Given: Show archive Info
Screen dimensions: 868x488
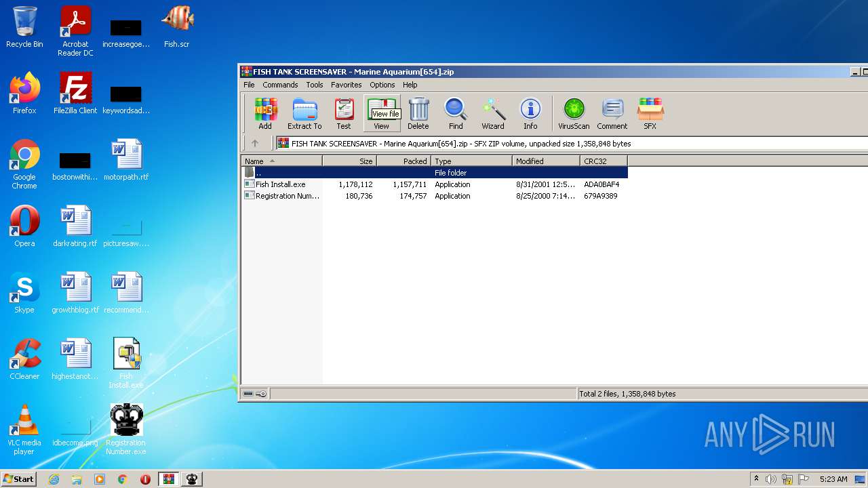Looking at the screenshot, I should pyautogui.click(x=530, y=113).
